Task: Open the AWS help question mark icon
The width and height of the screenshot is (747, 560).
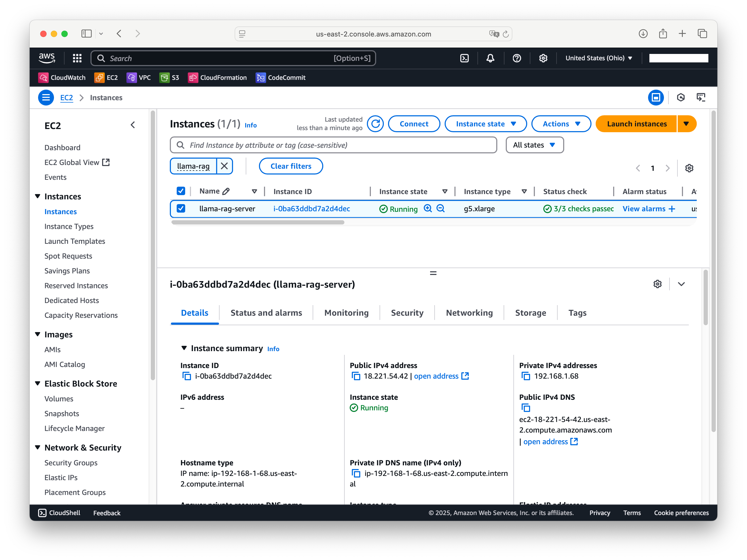Action: 516,58
